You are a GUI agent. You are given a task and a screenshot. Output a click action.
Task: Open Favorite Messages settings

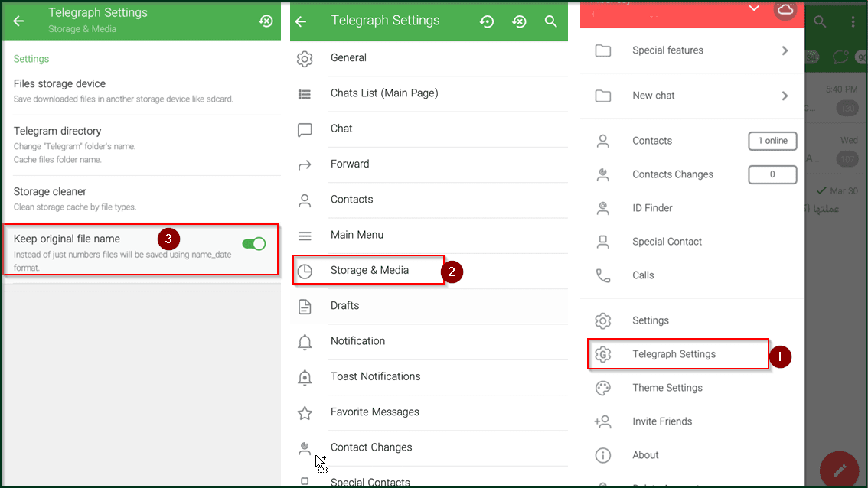click(x=429, y=412)
